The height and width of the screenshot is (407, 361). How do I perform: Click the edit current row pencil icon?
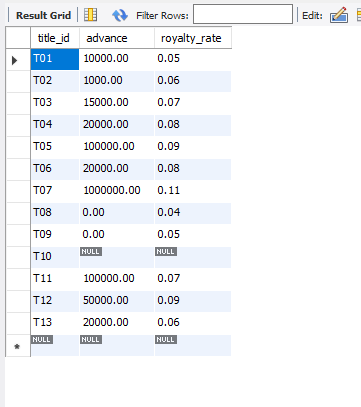tap(339, 15)
